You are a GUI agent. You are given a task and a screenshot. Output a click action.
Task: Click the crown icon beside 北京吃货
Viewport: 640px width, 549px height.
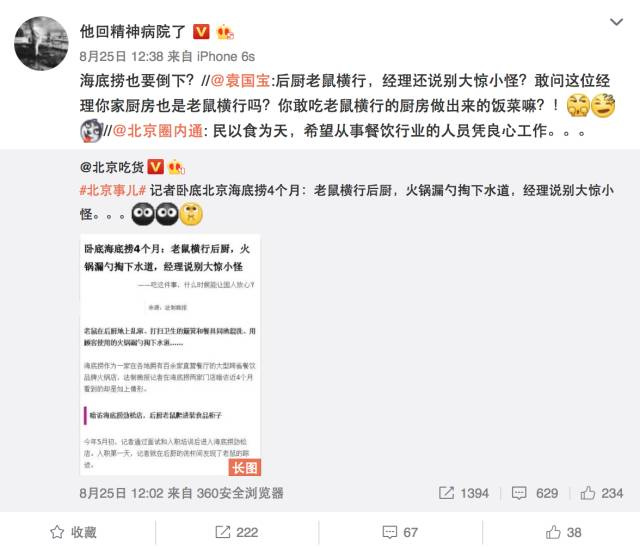(x=176, y=167)
